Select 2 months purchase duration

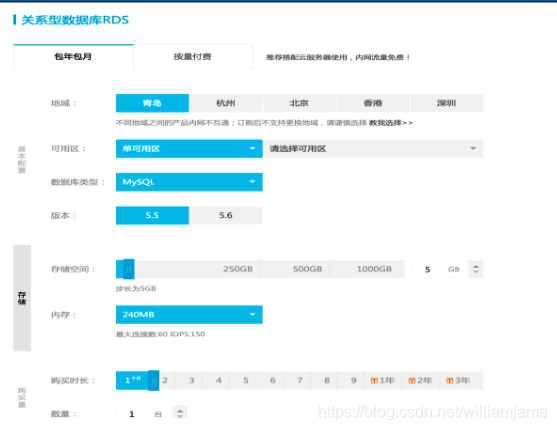tap(165, 380)
